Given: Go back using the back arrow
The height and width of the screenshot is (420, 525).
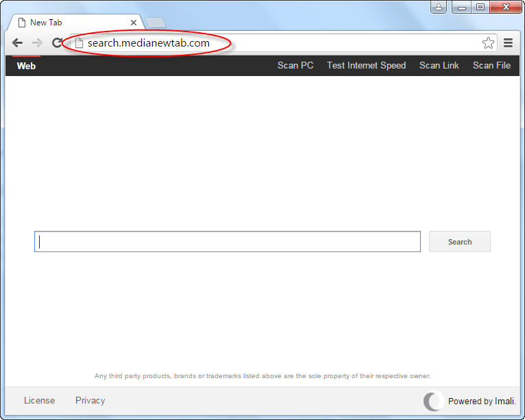Looking at the screenshot, I should pos(17,43).
